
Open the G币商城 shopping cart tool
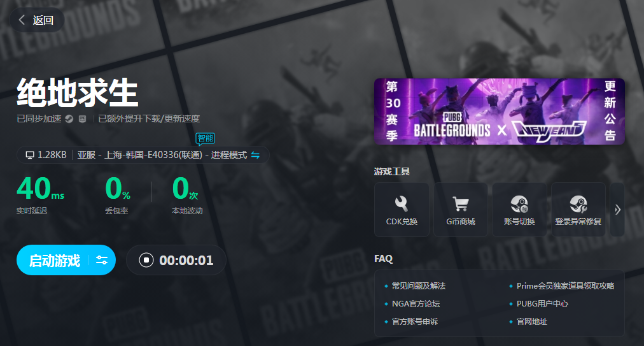tap(461, 210)
